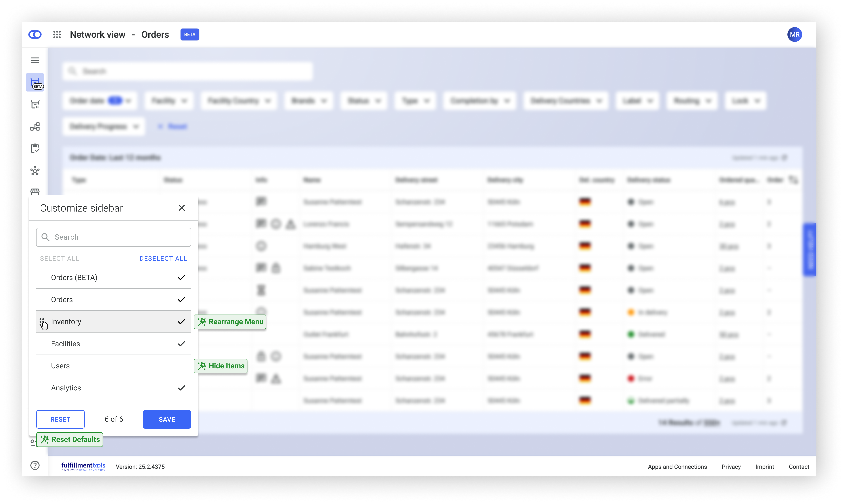Click the fulfillmenttools logo icon

point(35,34)
